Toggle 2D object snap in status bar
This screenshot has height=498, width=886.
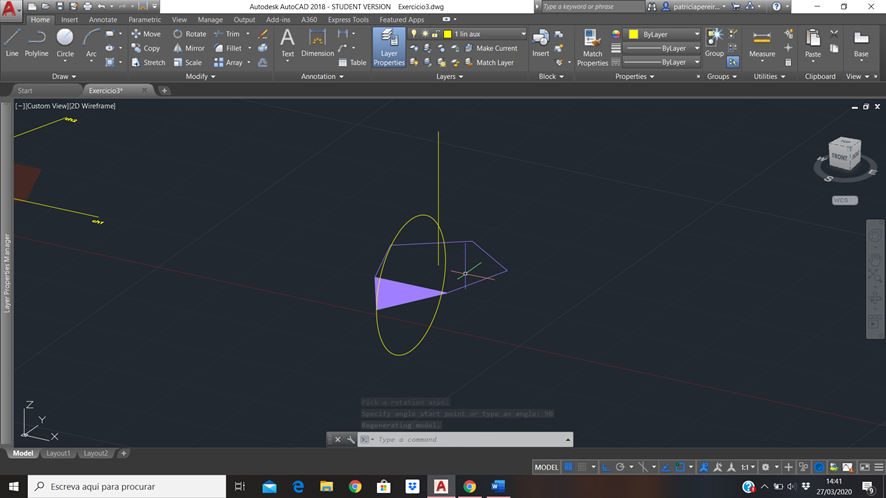tap(680, 467)
